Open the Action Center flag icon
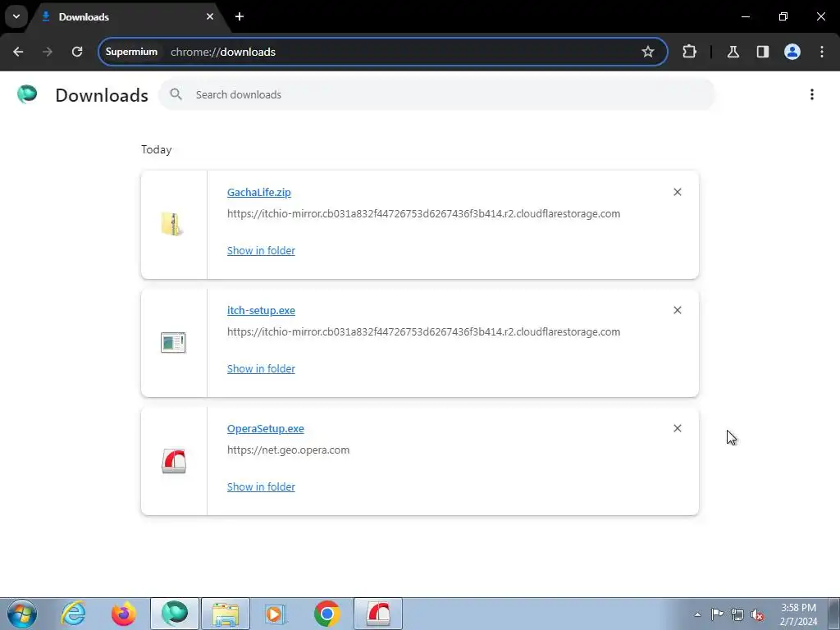Screen dimensions: 840x630 point(717,614)
